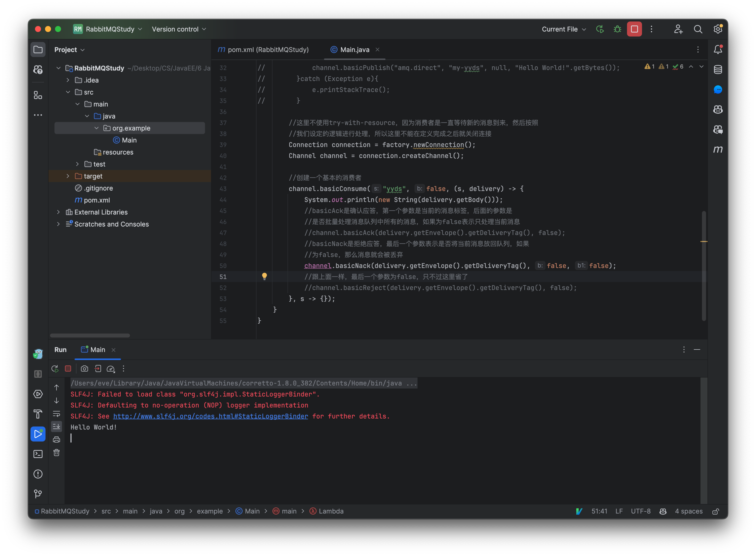Image resolution: width=756 pixels, height=556 pixels.
Task: Open the slf4j.org StaticLoggerBinder link
Action: click(x=210, y=416)
